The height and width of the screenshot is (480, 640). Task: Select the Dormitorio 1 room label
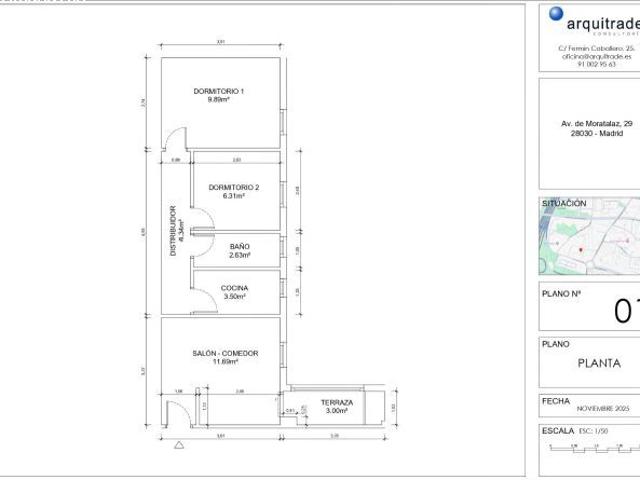[219, 96]
